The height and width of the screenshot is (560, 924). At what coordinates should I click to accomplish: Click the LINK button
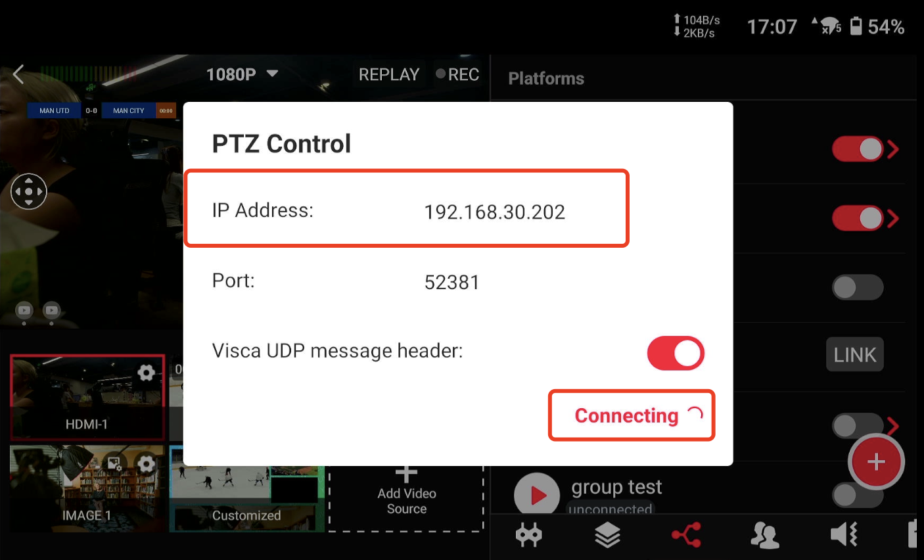[x=855, y=355]
